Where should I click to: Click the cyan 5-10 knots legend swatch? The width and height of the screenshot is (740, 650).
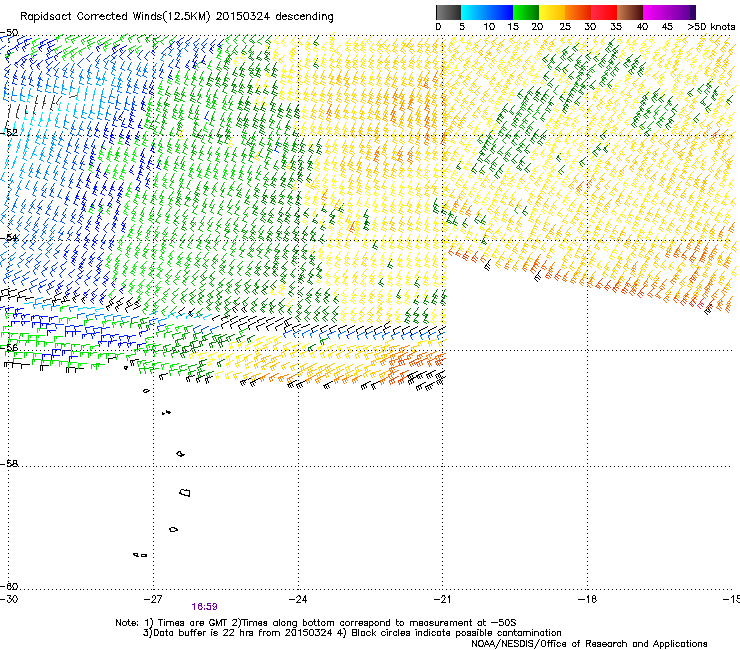(474, 12)
